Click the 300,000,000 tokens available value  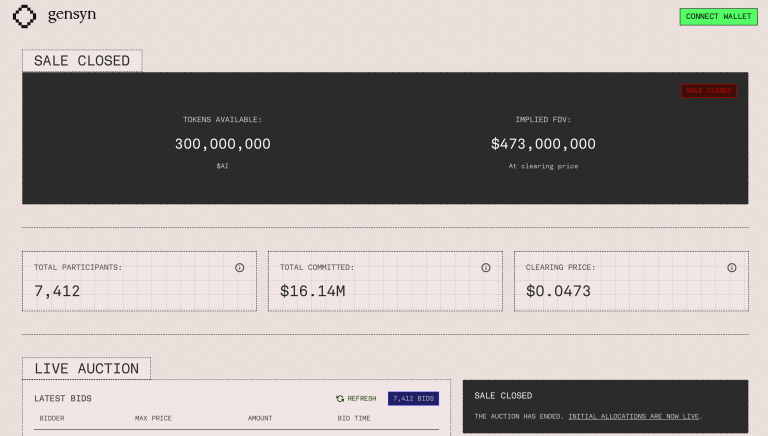(x=222, y=144)
